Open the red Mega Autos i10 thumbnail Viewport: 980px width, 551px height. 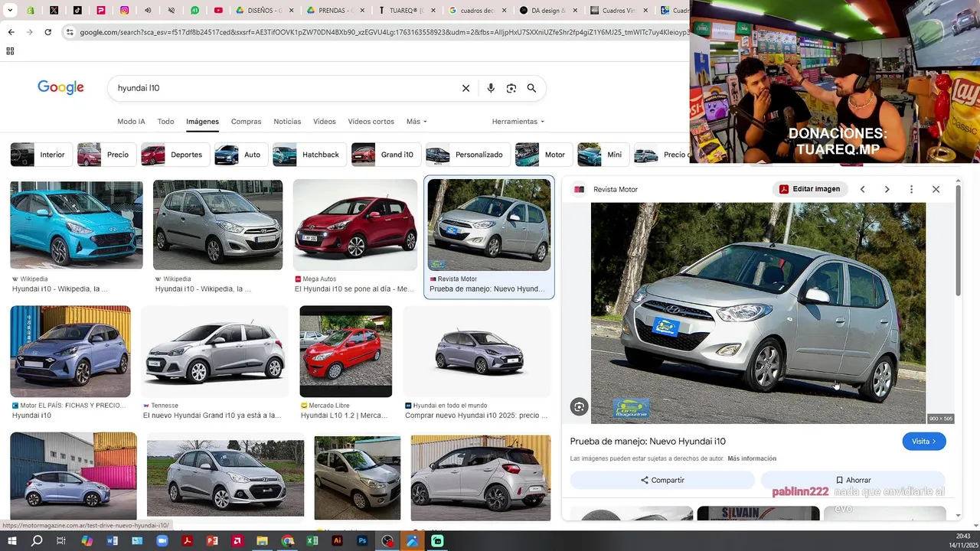coord(355,225)
